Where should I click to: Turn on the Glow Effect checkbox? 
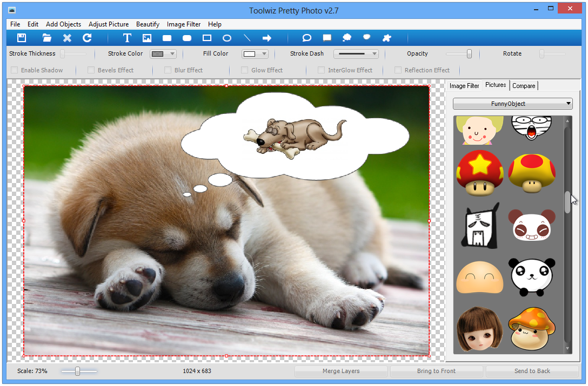click(244, 70)
